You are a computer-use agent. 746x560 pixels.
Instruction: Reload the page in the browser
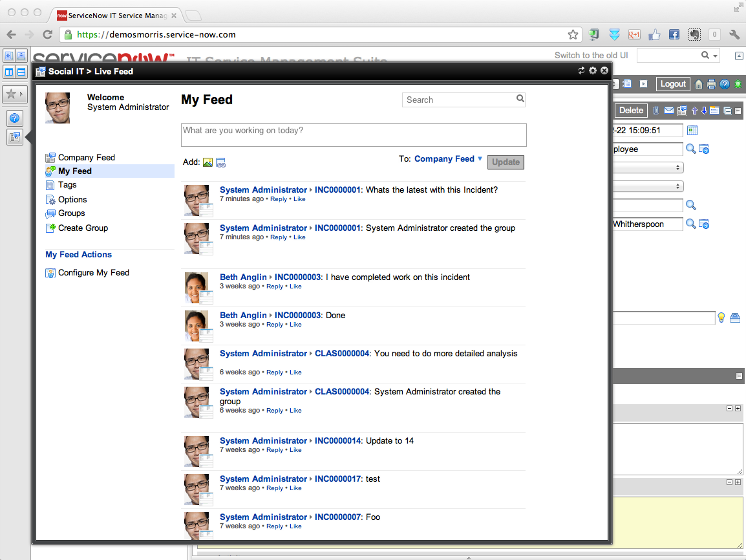click(x=47, y=34)
